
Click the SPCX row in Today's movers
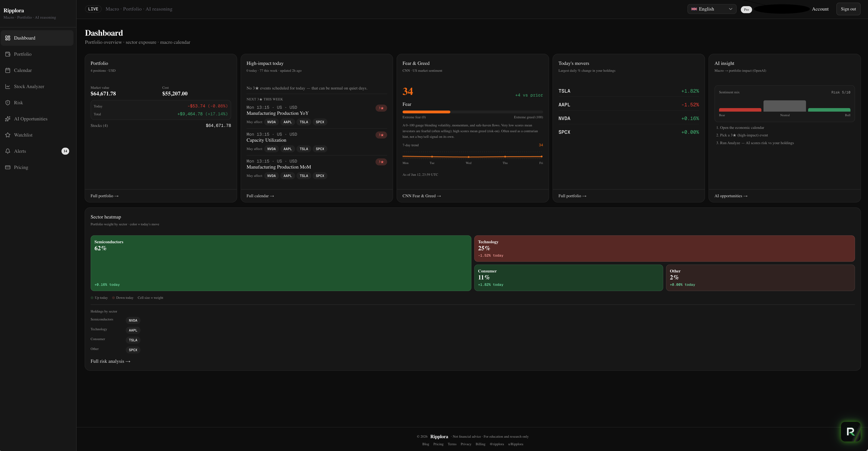[x=628, y=132]
